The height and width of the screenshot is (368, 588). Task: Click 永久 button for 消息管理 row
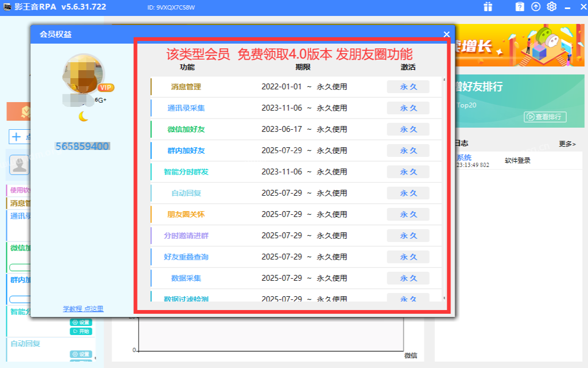tap(408, 87)
